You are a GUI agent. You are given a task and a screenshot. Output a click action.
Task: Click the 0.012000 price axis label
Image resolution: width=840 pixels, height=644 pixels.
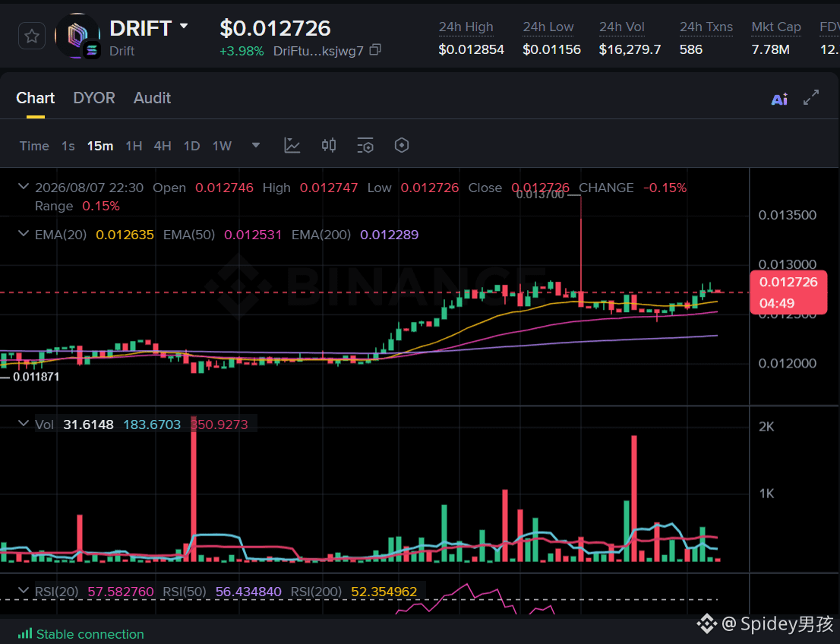coord(788,363)
